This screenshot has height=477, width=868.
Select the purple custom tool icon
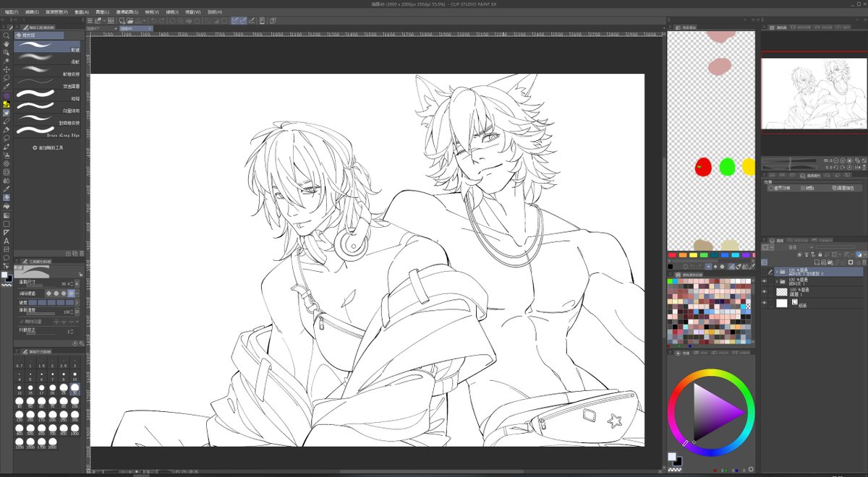point(7,95)
